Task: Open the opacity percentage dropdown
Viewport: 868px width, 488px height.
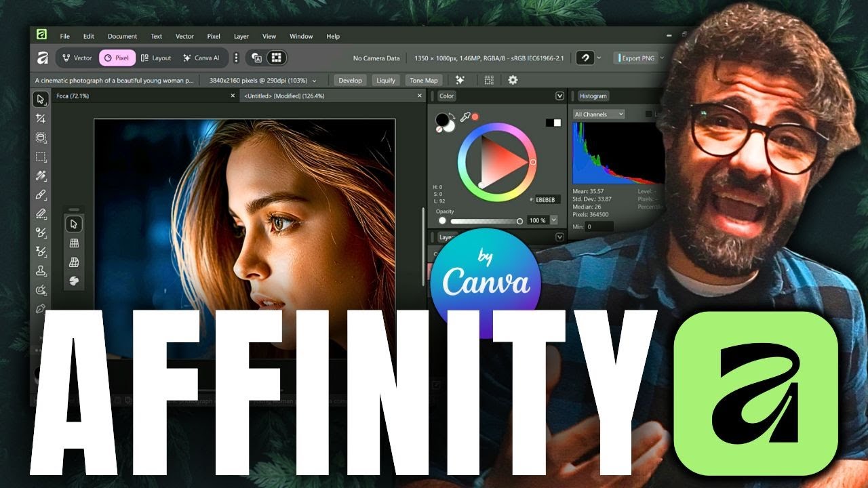Action: click(x=554, y=220)
